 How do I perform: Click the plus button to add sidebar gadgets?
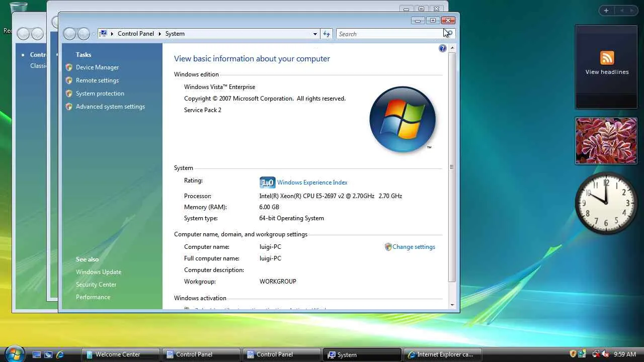606,11
